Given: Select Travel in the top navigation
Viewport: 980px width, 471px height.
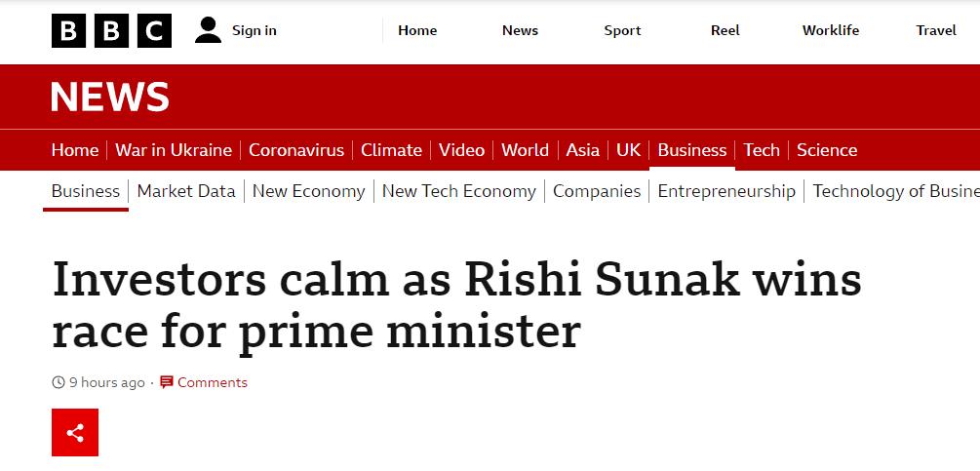Looking at the screenshot, I should pyautogui.click(x=936, y=30).
